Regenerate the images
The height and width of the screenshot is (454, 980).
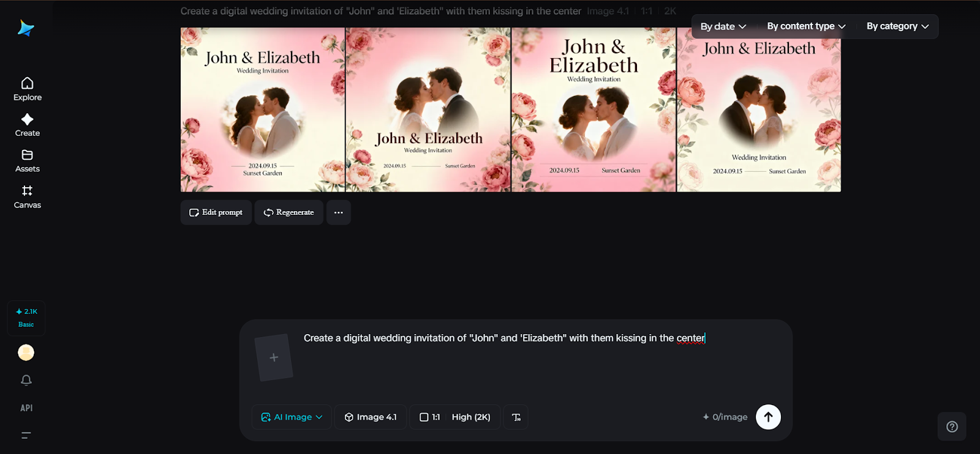point(288,212)
